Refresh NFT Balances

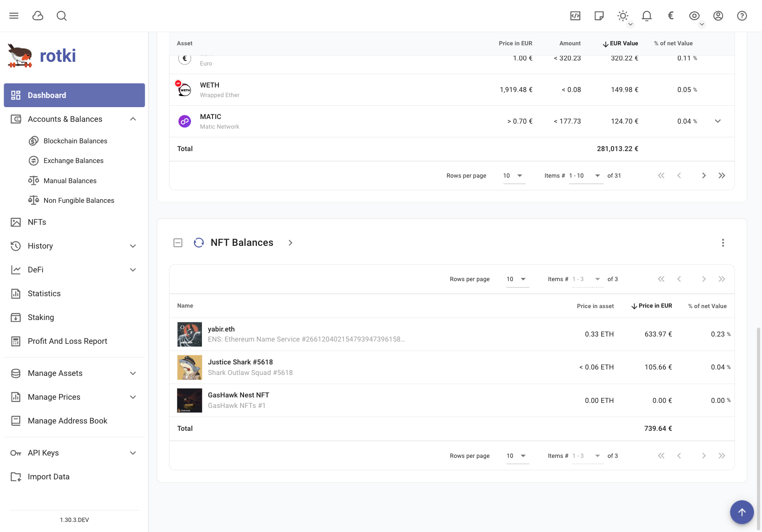(x=199, y=243)
